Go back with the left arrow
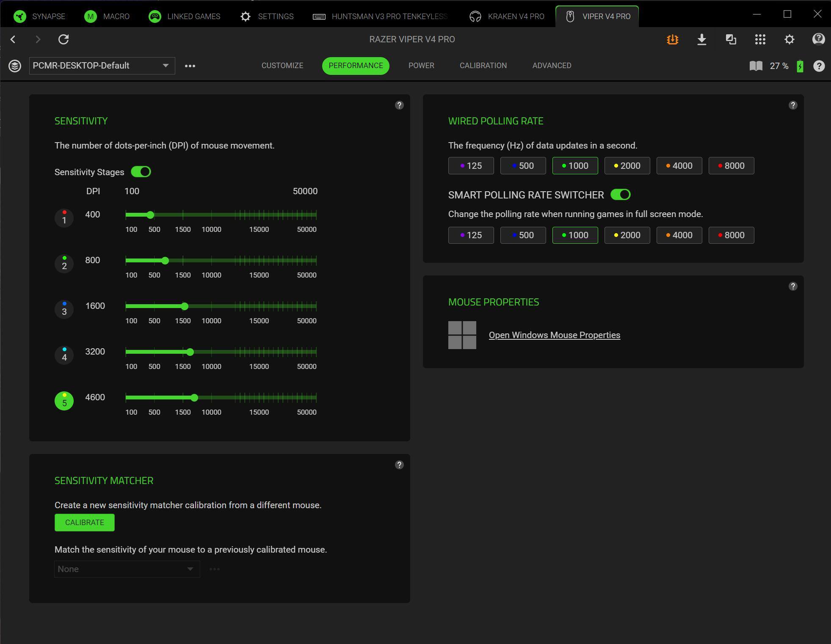Image resolution: width=831 pixels, height=644 pixels. (x=13, y=39)
